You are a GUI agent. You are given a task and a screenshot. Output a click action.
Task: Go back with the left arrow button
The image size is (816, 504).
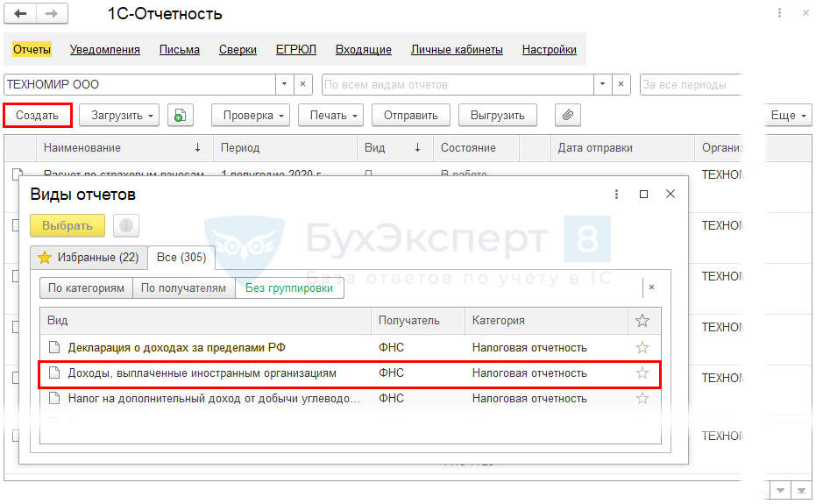click(20, 14)
